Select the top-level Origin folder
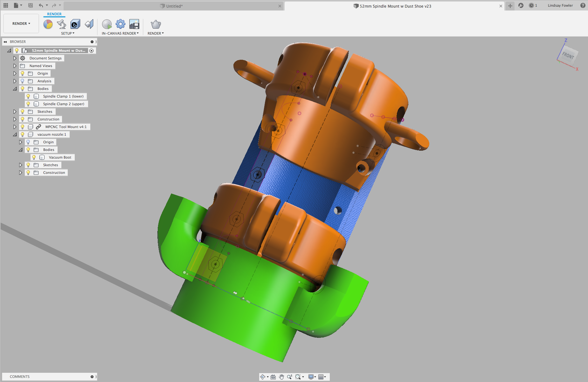The width and height of the screenshot is (588, 382). pyautogui.click(x=43, y=73)
